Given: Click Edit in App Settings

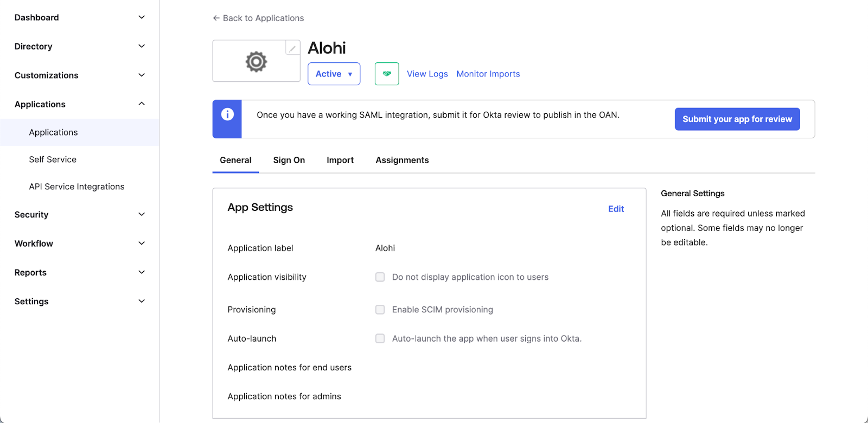Looking at the screenshot, I should pos(616,209).
